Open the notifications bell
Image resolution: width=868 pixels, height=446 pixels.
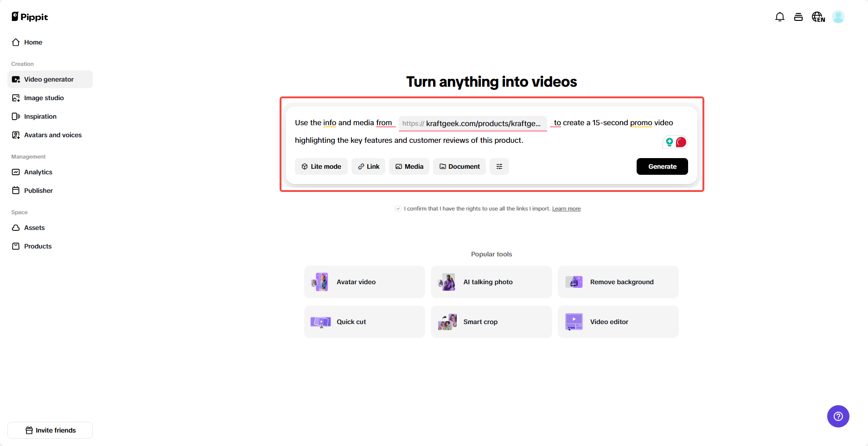point(779,17)
